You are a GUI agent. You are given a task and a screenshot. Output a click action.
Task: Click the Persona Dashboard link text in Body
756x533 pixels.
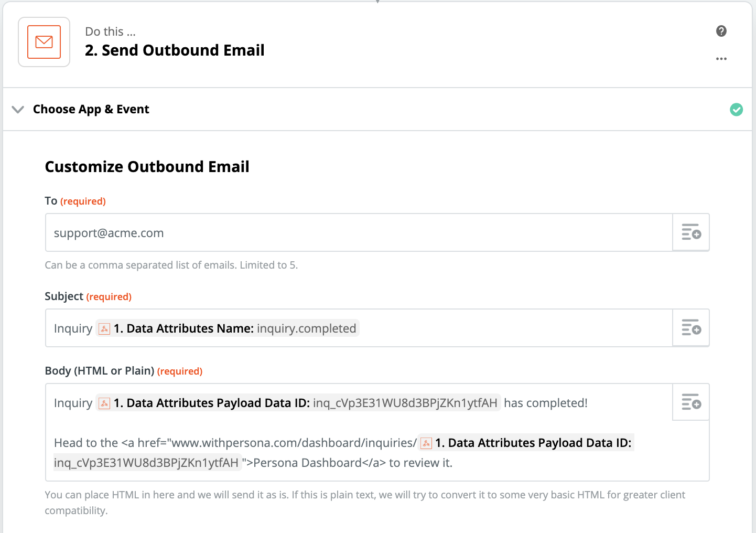pyautogui.click(x=307, y=463)
